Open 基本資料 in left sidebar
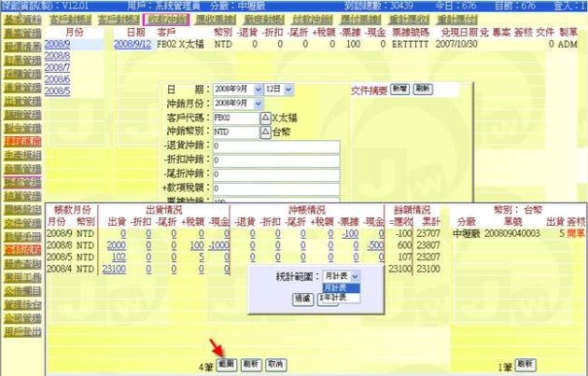Viewport: 588px width, 376px height. point(20,20)
